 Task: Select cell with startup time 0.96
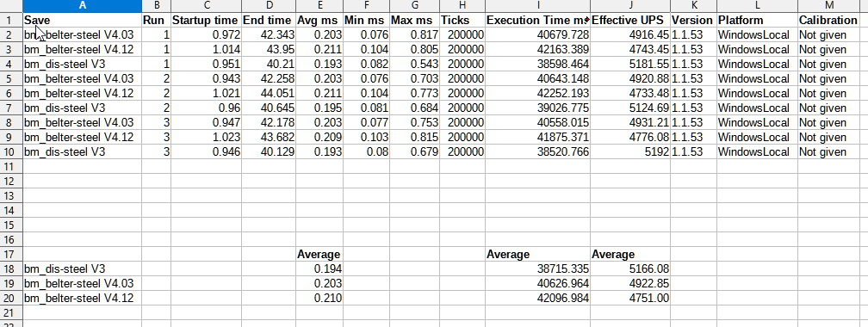(207, 108)
